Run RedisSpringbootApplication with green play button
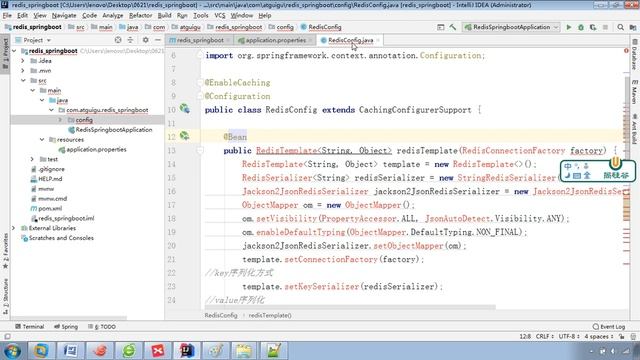 click(569, 27)
